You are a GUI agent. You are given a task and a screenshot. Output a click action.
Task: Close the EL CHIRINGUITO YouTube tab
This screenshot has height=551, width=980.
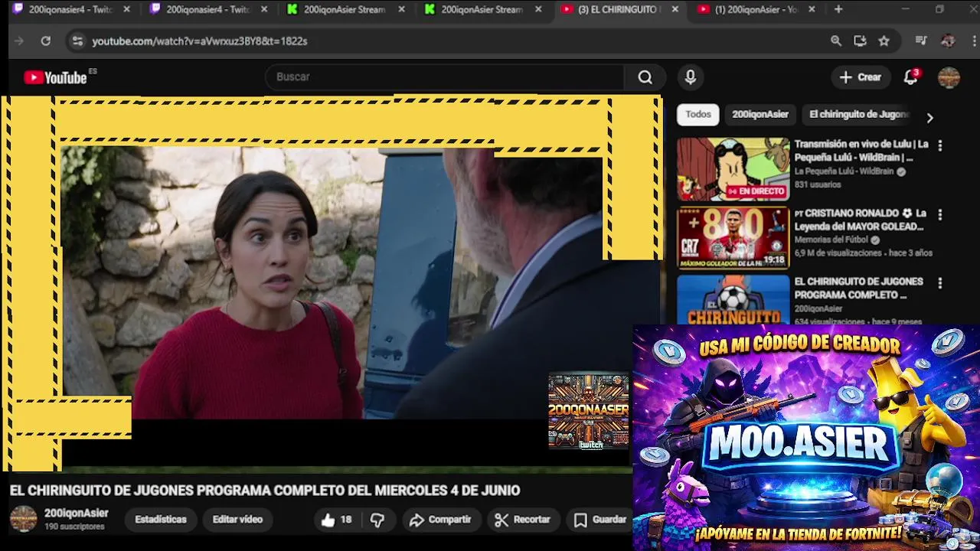(675, 9)
